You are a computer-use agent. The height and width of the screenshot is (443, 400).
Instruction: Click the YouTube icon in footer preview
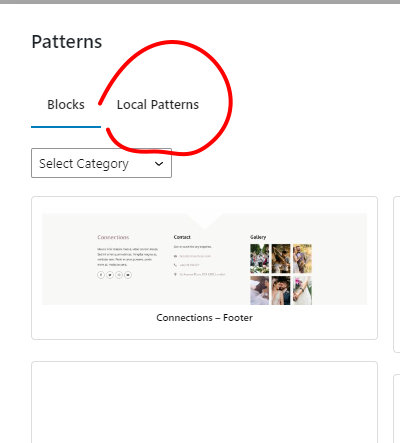point(128,275)
